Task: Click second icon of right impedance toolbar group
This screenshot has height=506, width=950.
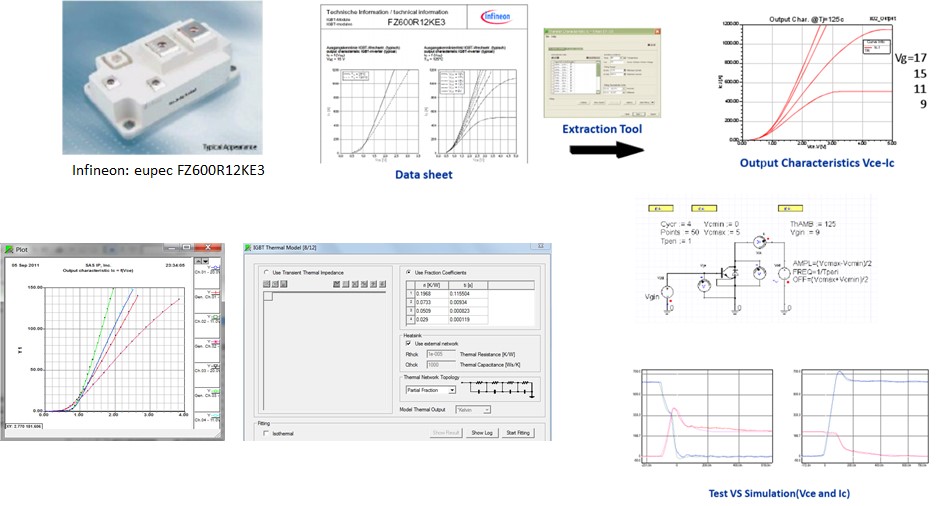Action: click(x=346, y=284)
